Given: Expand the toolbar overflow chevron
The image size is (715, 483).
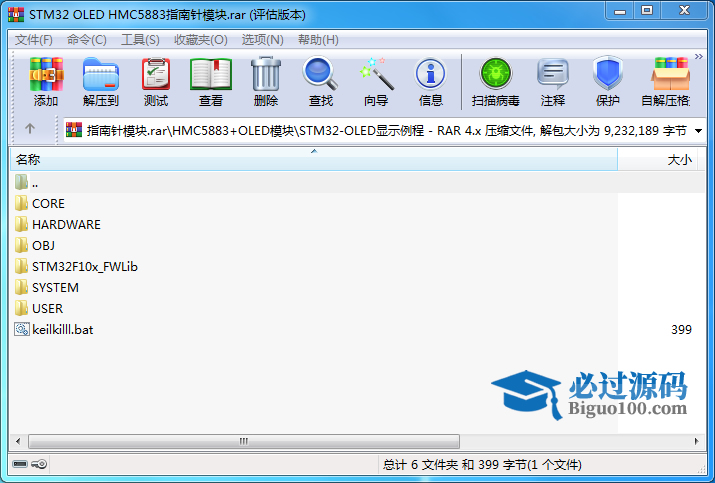Looking at the screenshot, I should [699, 57].
